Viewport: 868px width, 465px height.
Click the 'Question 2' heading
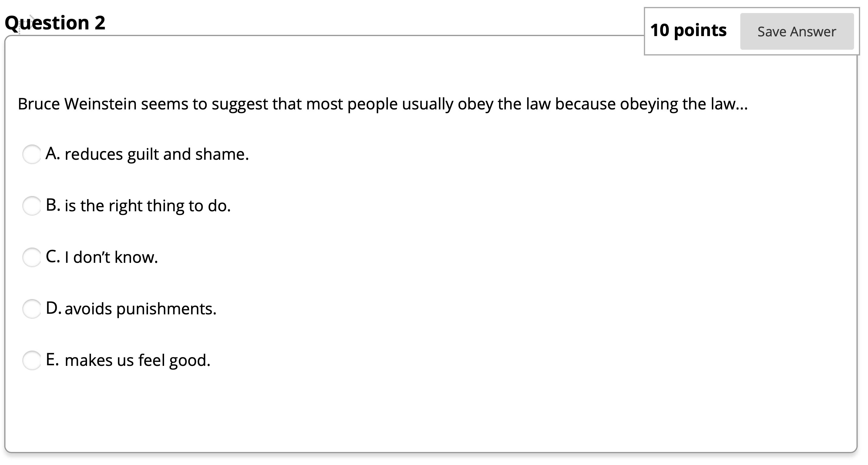(55, 23)
